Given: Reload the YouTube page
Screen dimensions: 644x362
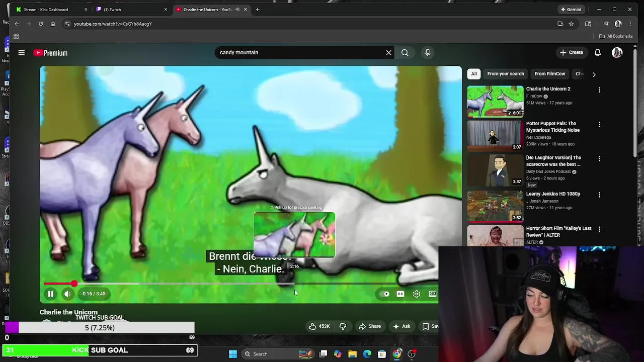Looking at the screenshot, I should [x=41, y=24].
